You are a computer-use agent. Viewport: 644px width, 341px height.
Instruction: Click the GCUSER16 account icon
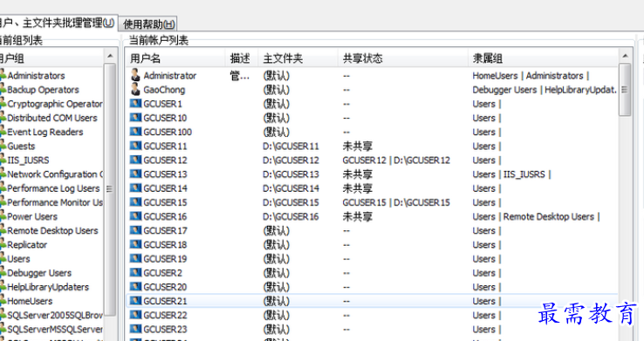(135, 215)
